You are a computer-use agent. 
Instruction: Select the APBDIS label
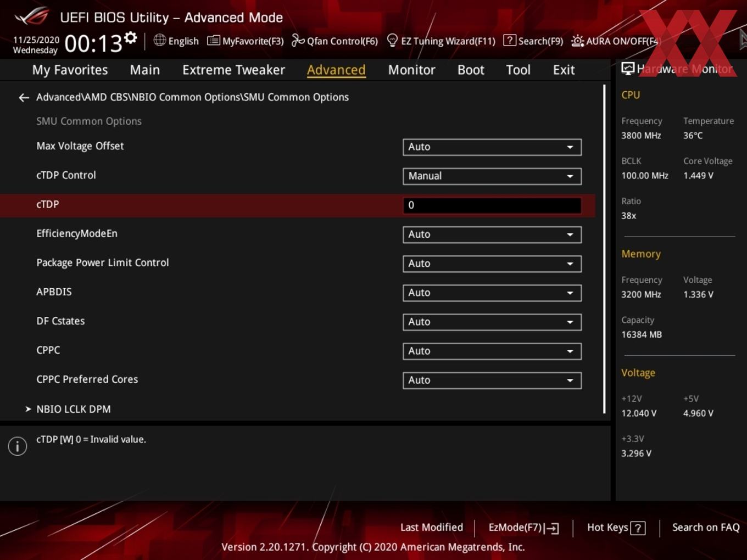[x=54, y=292]
